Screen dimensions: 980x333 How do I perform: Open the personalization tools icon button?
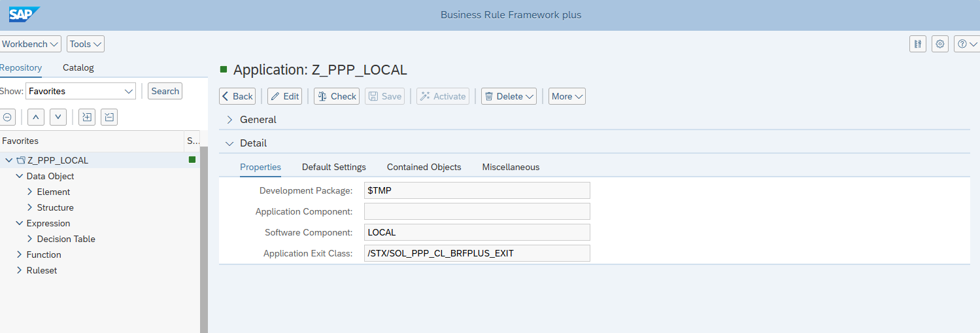918,44
